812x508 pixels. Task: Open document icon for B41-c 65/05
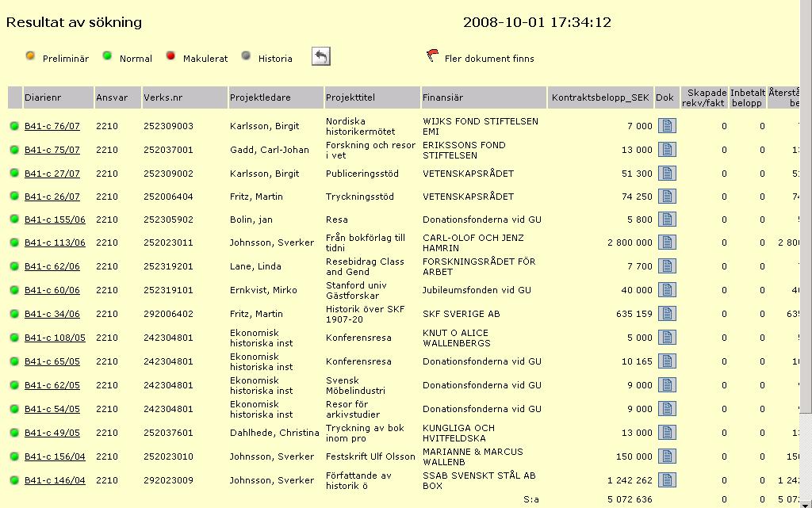coord(667,361)
